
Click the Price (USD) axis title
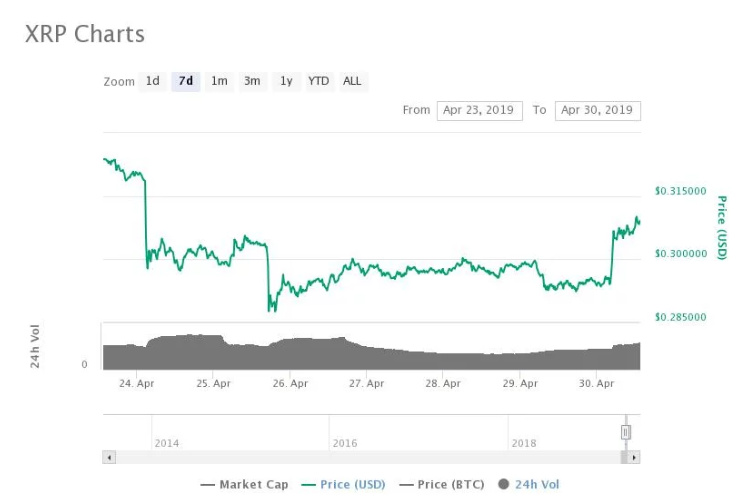coord(722,227)
